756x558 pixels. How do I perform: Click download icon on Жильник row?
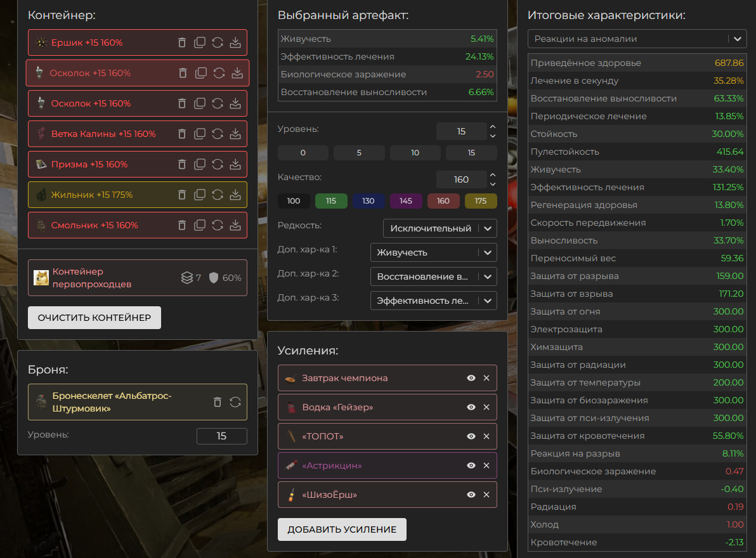235,195
